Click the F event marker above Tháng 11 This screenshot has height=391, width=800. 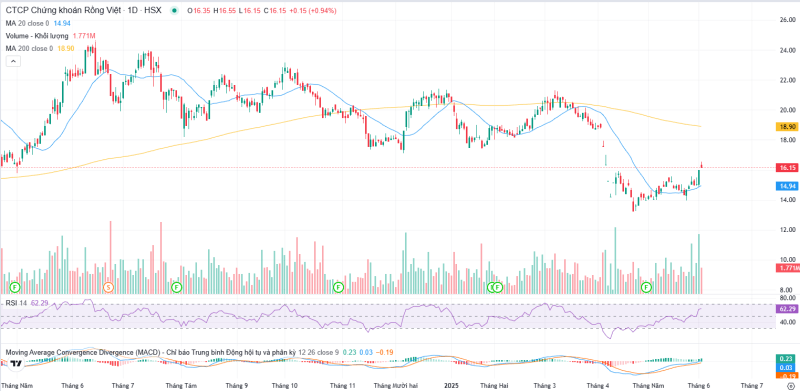pyautogui.click(x=338, y=287)
